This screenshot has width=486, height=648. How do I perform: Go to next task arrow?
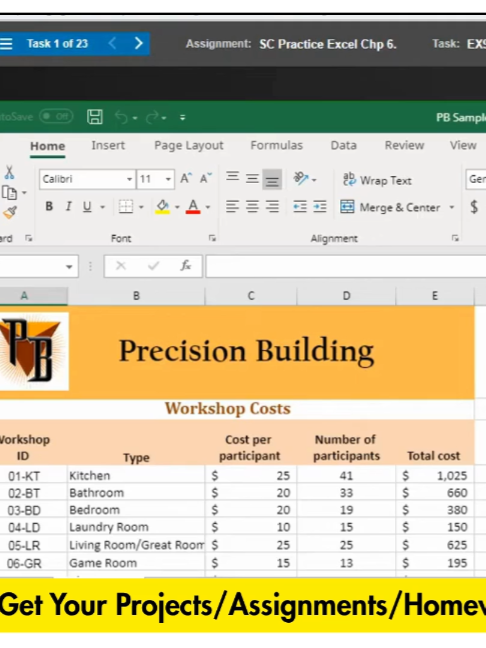point(139,43)
